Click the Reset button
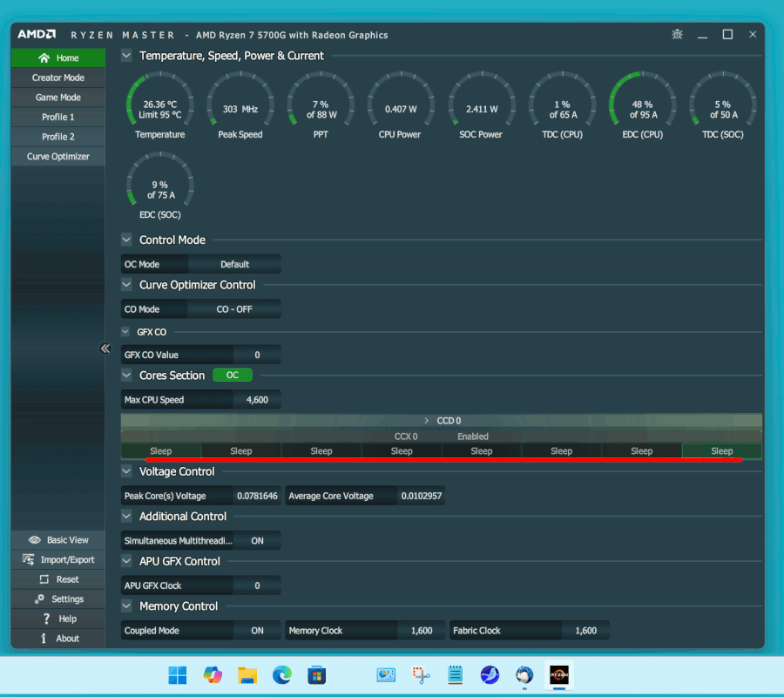Screen dimensions: 784x697 [58, 579]
